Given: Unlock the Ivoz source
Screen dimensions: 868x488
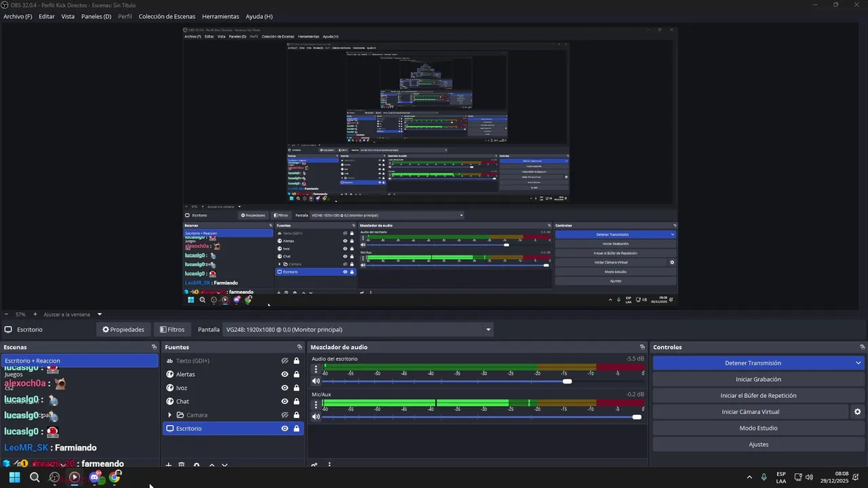Looking at the screenshot, I should click(x=296, y=388).
